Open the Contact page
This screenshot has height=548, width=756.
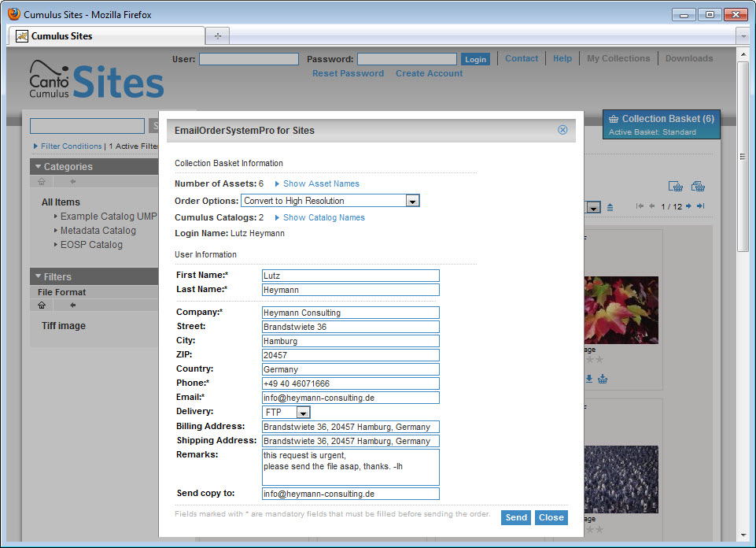tap(522, 58)
